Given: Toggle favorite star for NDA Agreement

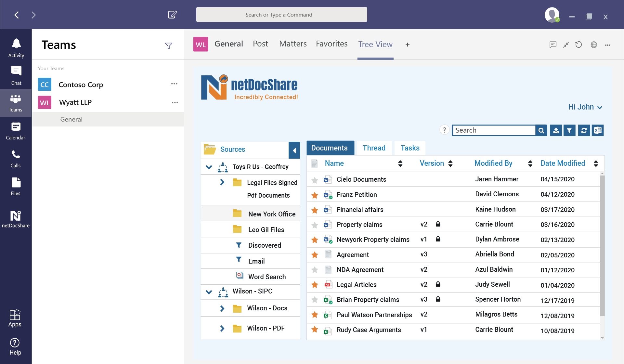Looking at the screenshot, I should point(315,270).
